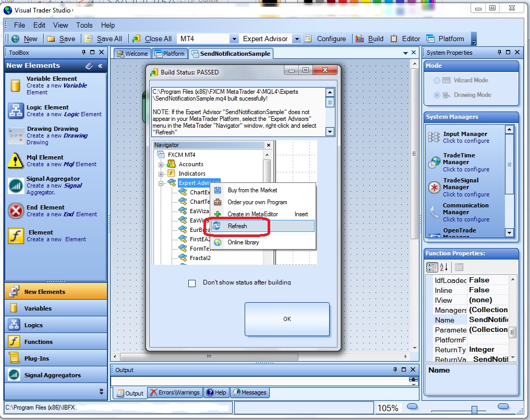Screen dimensions: 530x420
Task: Click the Input Manager icon
Action: click(434, 137)
